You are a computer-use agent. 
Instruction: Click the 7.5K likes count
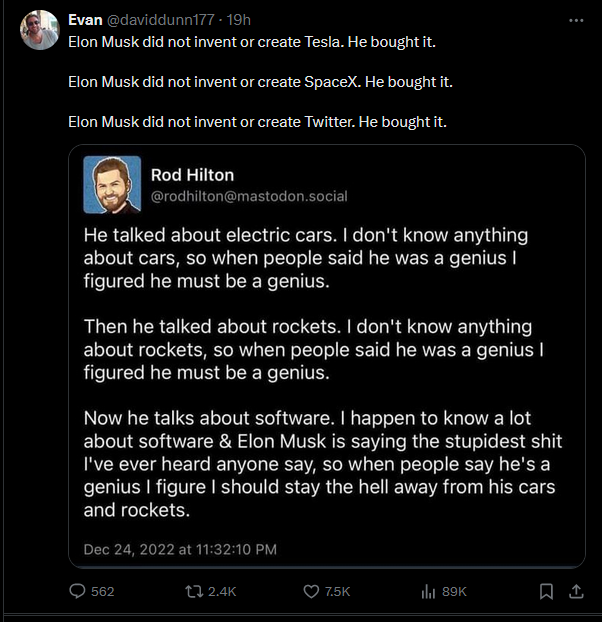(338, 591)
